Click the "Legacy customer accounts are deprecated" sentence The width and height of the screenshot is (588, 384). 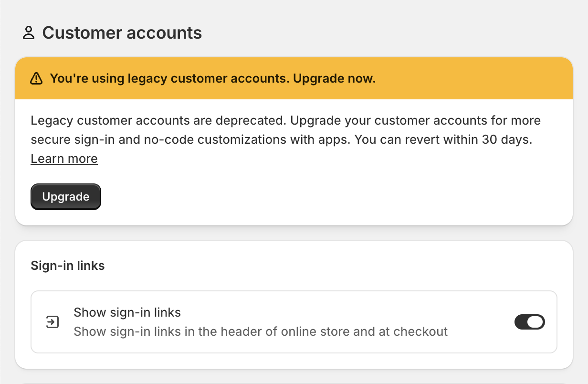click(x=157, y=120)
